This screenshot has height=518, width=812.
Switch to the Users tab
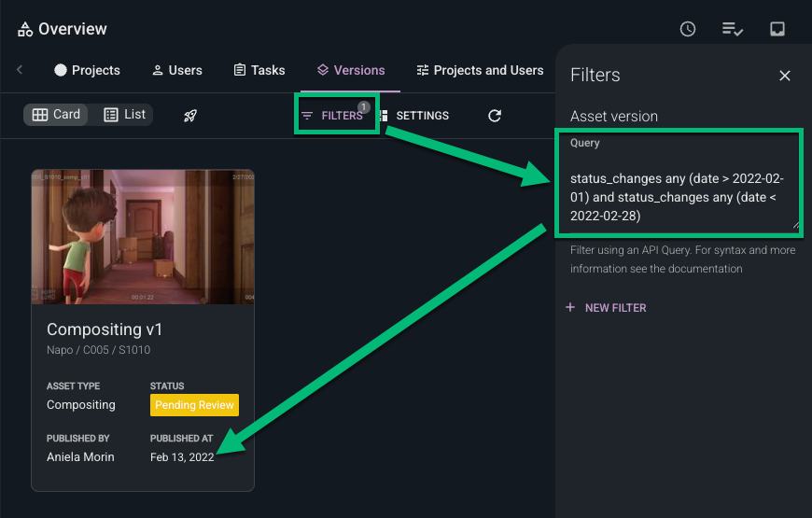[177, 70]
